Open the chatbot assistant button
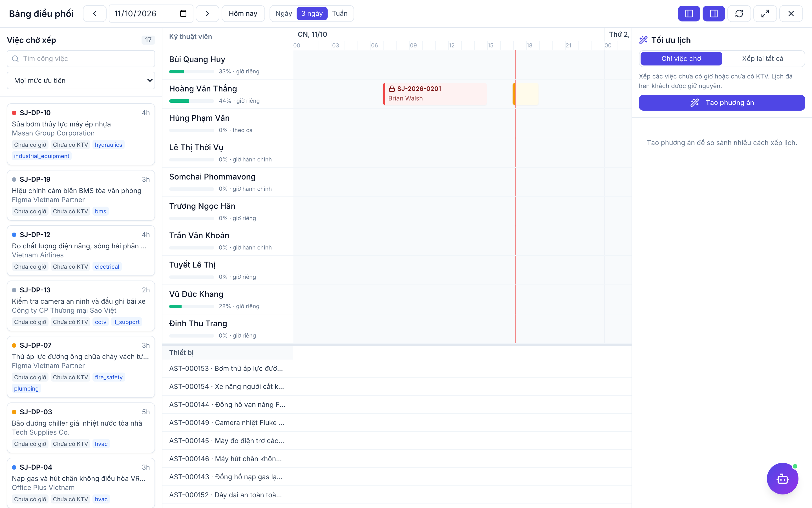Screen dimensions: 812x508 tap(782, 478)
